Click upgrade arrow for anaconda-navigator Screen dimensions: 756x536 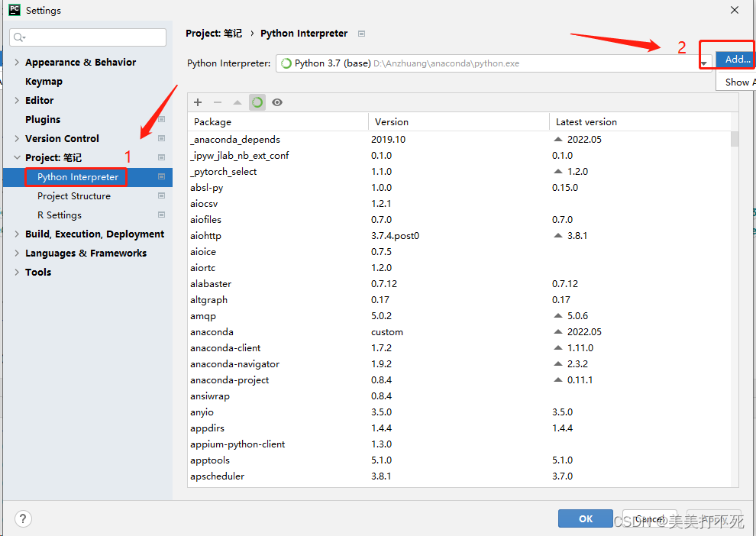(558, 363)
